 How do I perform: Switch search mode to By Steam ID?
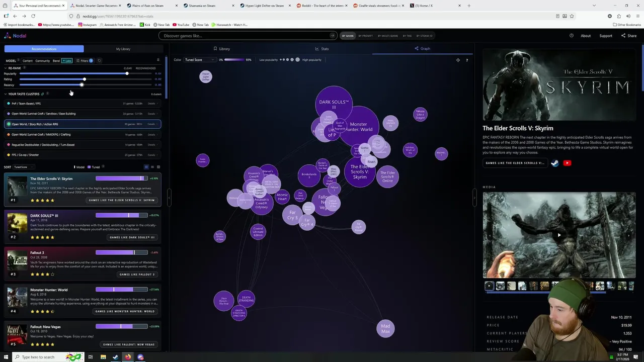pos(425,36)
